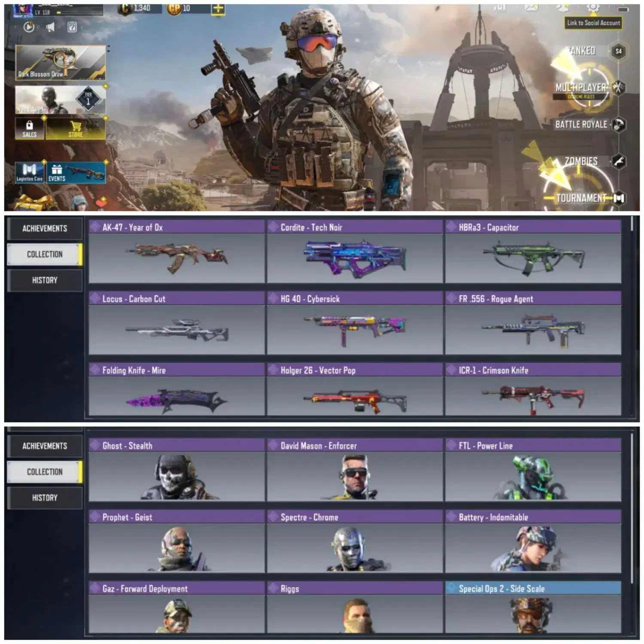
Task: Switch to Achievements tab in weapons panel
Action: click(45, 228)
